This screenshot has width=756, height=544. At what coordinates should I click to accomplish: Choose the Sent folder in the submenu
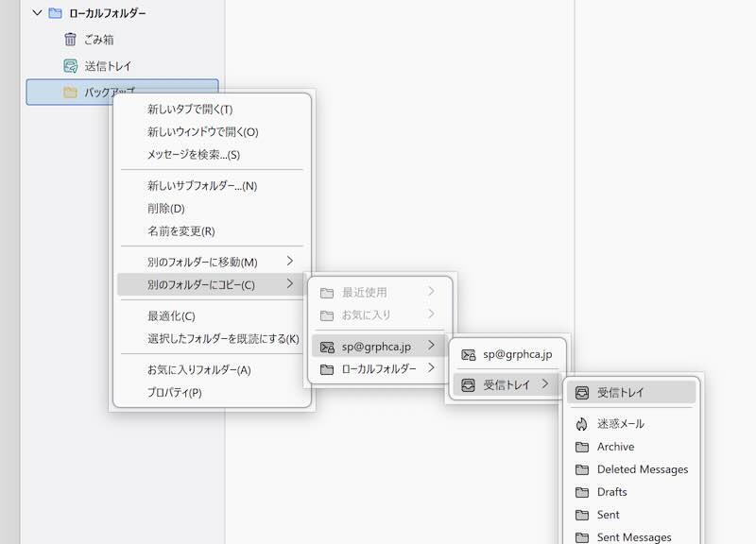(608, 515)
